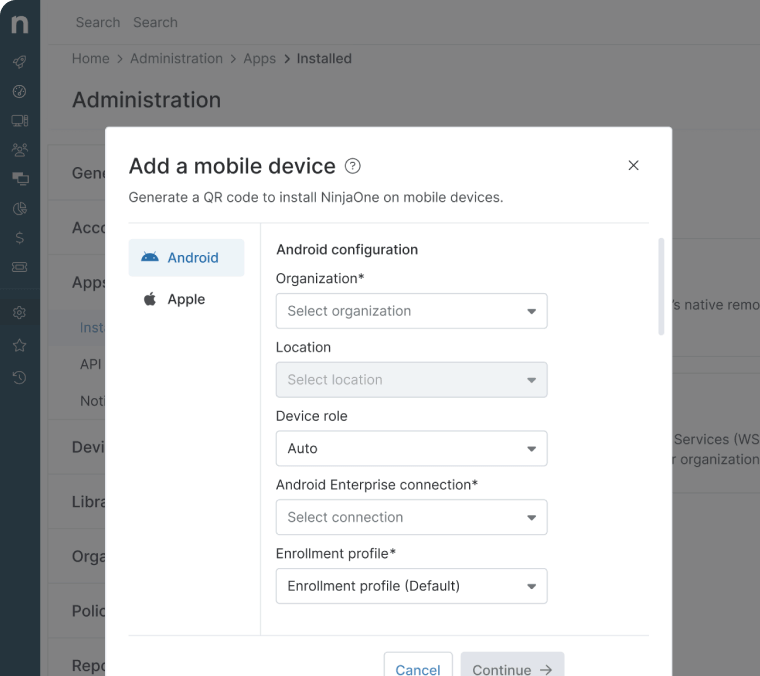Open the recent history clock icon
This screenshot has width=760, height=676.
point(19,377)
